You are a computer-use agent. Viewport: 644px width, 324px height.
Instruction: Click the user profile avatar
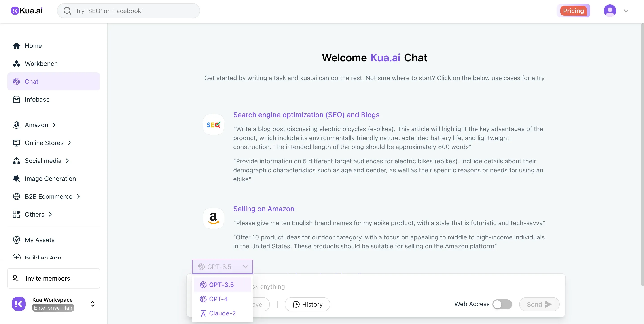[610, 11]
